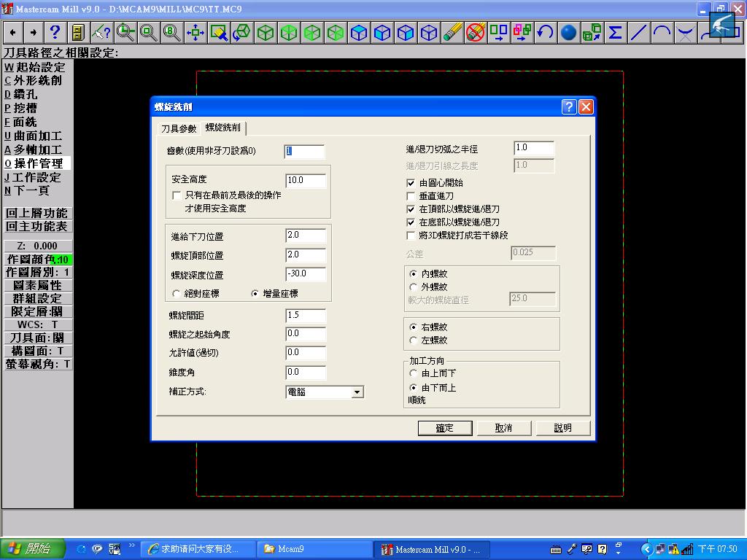The image size is (747, 560).
Task: Click the 說明 button
Action: [x=562, y=428]
